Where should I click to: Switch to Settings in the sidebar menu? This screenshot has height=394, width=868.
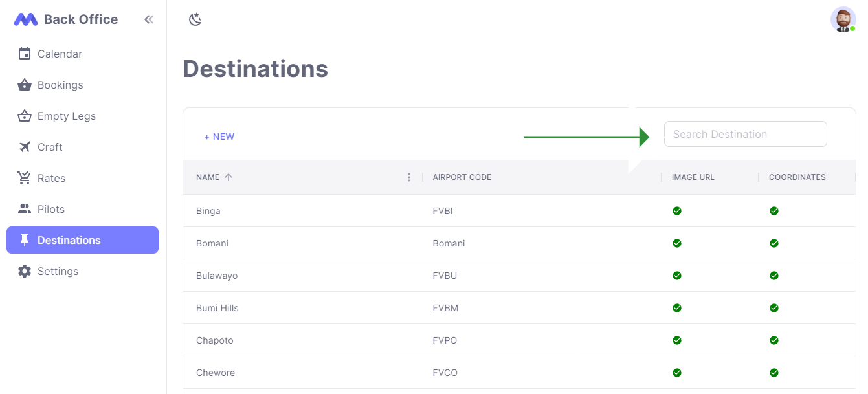tap(58, 271)
